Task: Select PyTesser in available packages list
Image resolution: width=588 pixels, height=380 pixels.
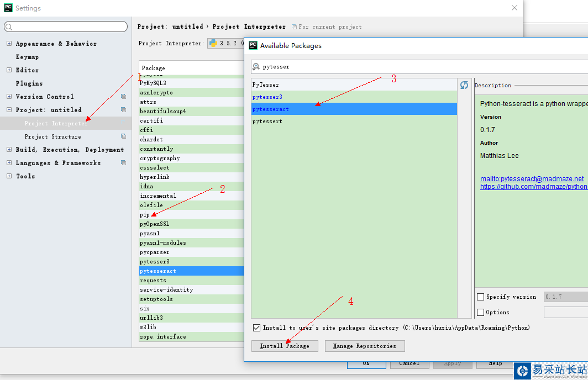Action: 354,85
